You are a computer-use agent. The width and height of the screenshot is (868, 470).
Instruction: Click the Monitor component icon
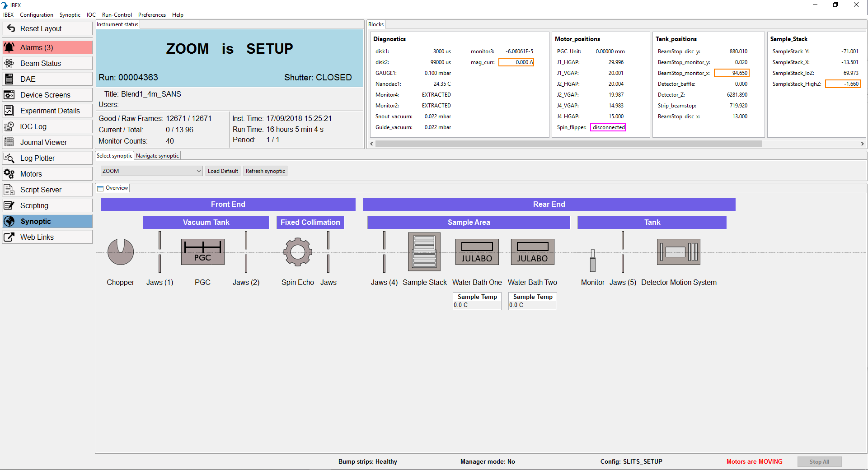click(592, 261)
